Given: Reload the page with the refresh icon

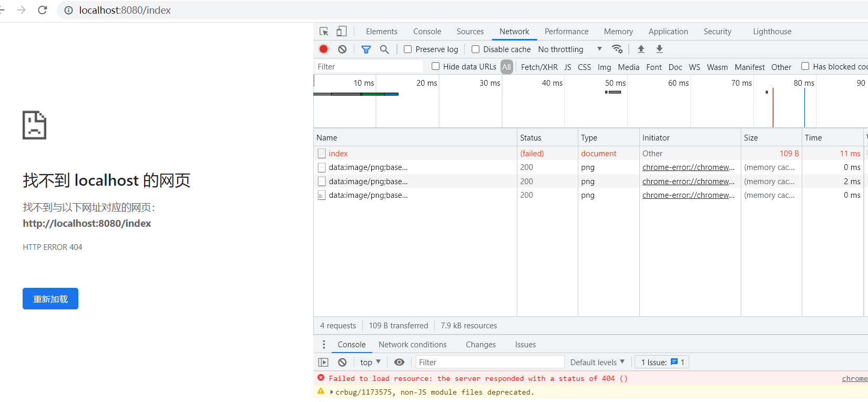Looking at the screenshot, I should [x=43, y=10].
